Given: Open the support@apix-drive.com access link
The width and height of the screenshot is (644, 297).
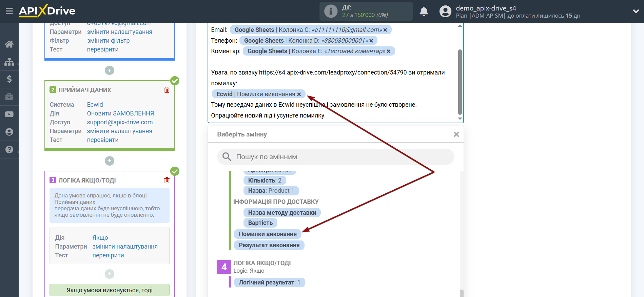Looking at the screenshot, I should click(x=120, y=122).
